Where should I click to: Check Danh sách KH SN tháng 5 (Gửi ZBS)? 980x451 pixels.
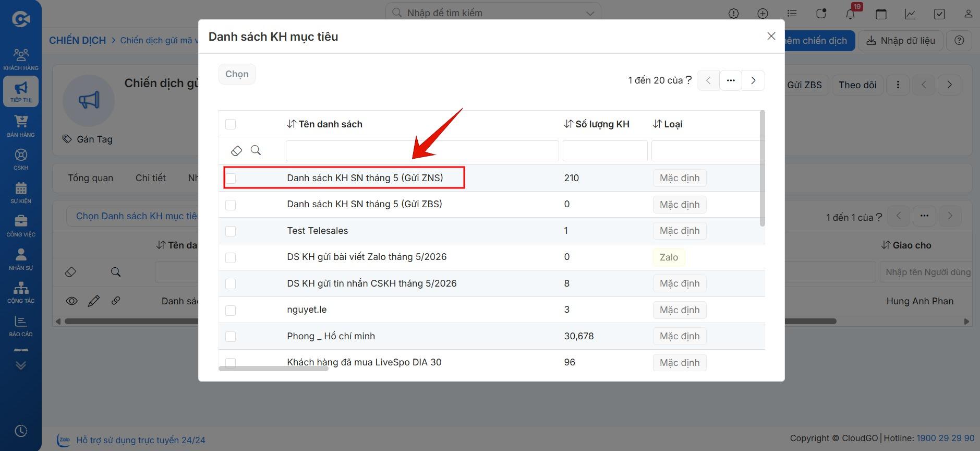[231, 205]
